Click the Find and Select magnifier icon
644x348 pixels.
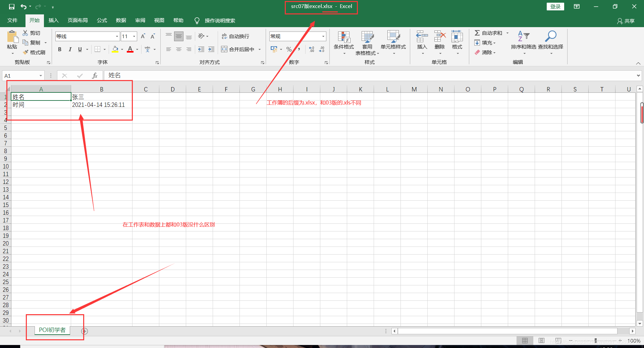coord(550,36)
